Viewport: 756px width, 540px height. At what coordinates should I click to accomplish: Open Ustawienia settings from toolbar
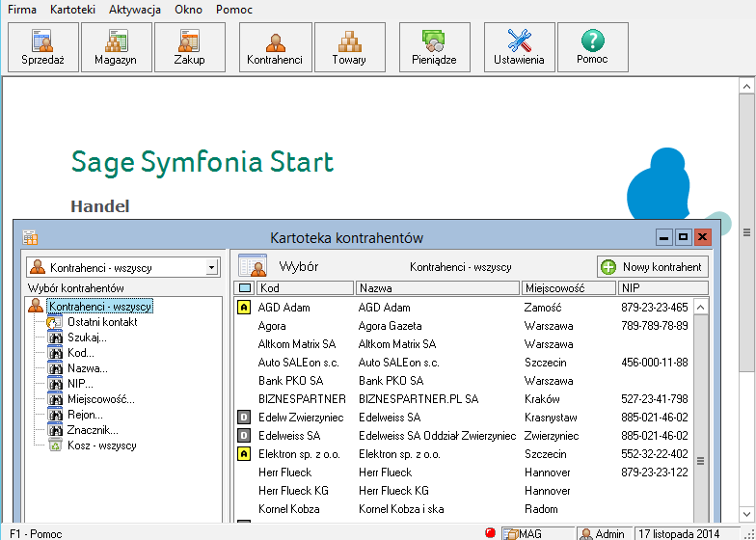tap(519, 46)
